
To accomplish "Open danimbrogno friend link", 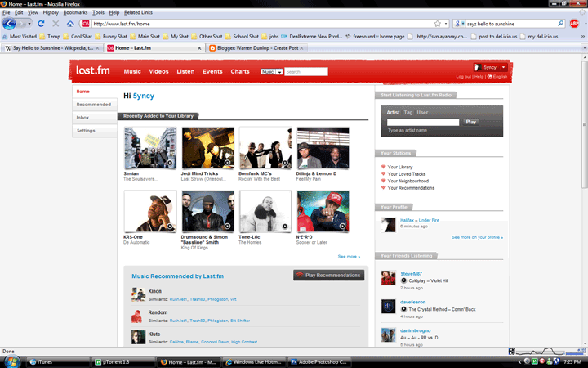I will 415,330.
